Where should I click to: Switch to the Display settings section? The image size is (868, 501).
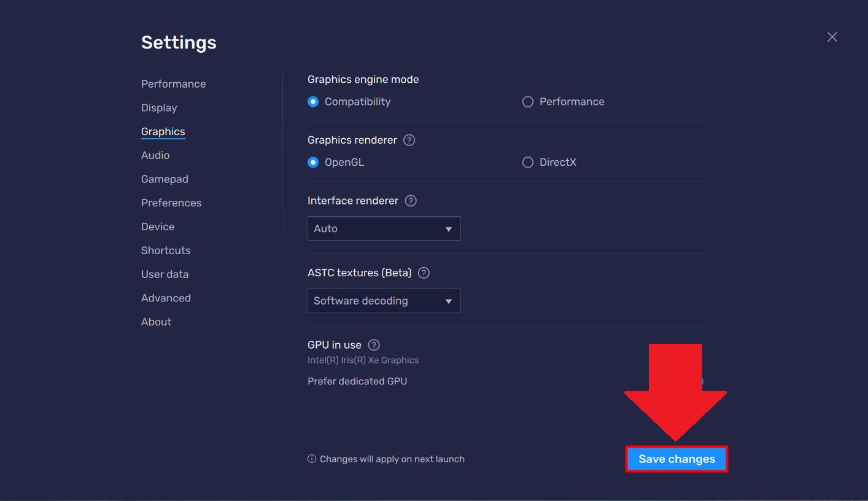click(x=158, y=107)
